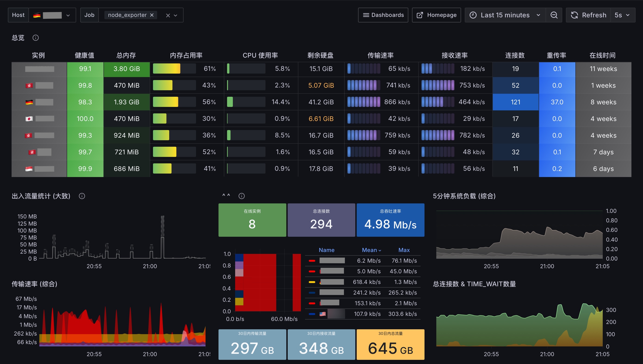Clear all Job selections with the X icon
Image resolution: width=643 pixels, height=364 pixels.
[168, 16]
